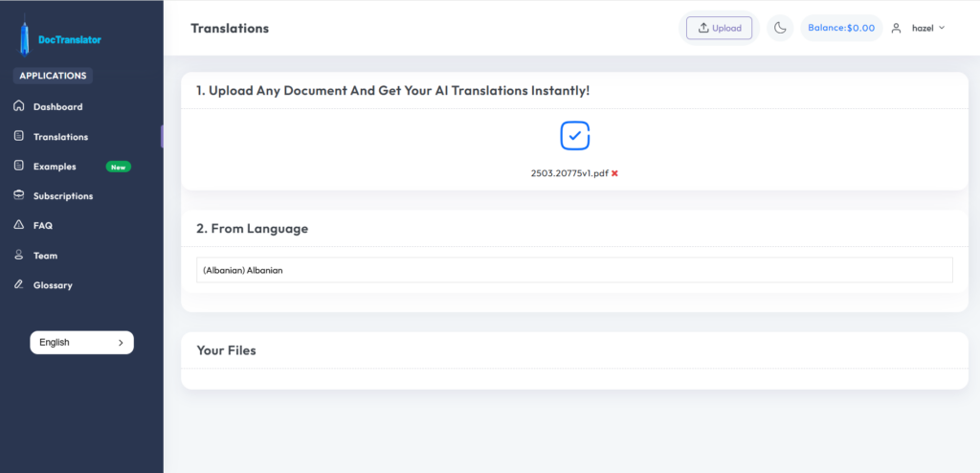Click the Subscriptions coins icon
The width and height of the screenshot is (980, 473).
[19, 196]
